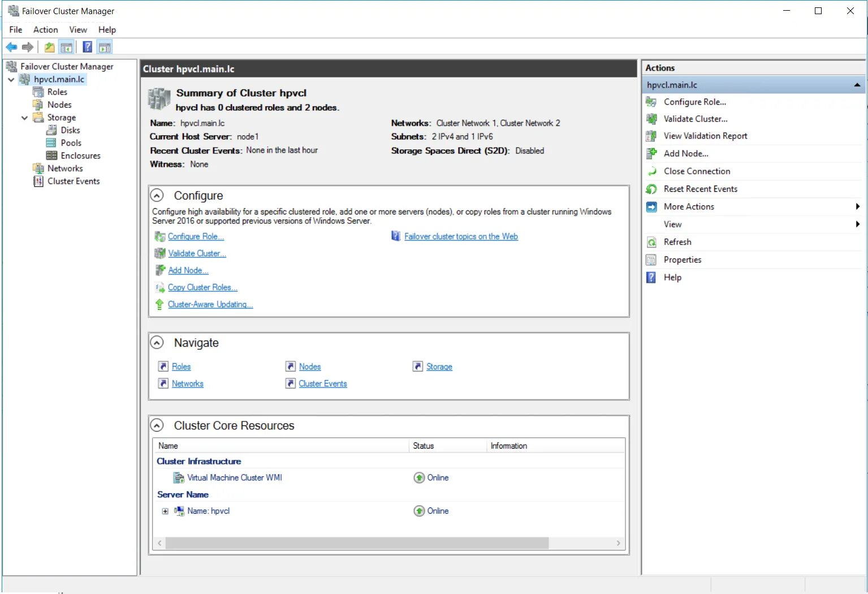Expand the Name: hpvcl resource row
Viewport: 868px width, 594px height.
tap(165, 511)
